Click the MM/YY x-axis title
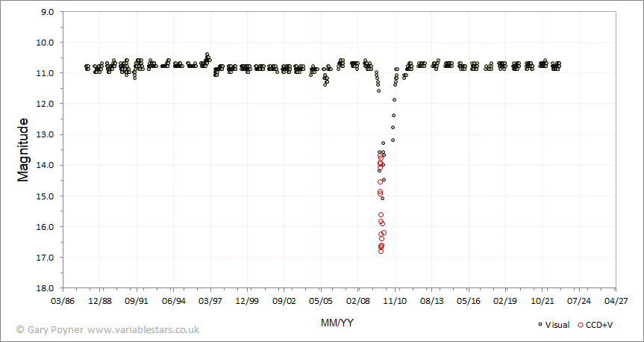Screen dimensions: 644x342 pos(337,323)
